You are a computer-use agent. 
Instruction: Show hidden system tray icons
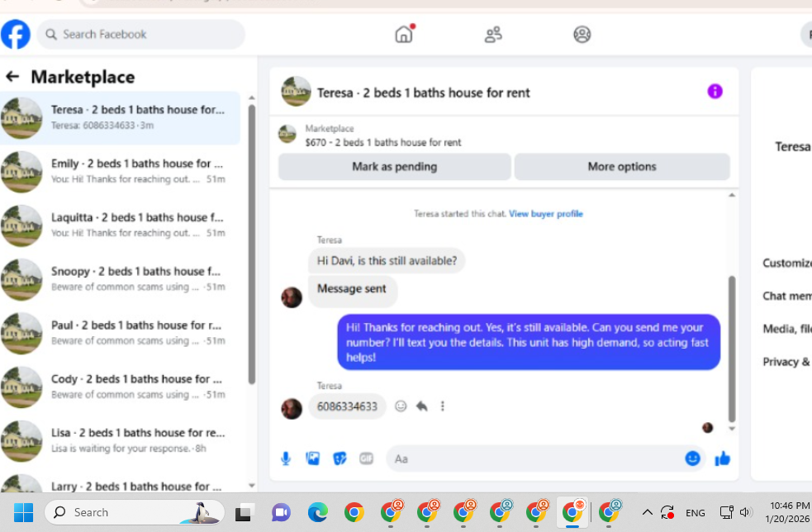click(647, 512)
